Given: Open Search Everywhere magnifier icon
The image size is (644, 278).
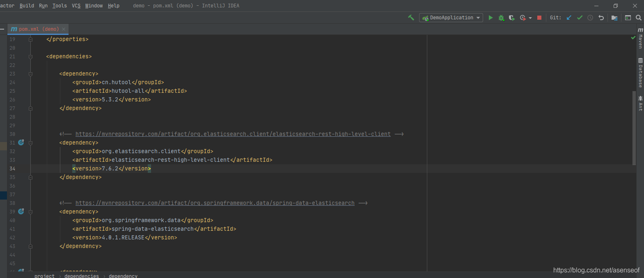Looking at the screenshot, I should tap(639, 18).
